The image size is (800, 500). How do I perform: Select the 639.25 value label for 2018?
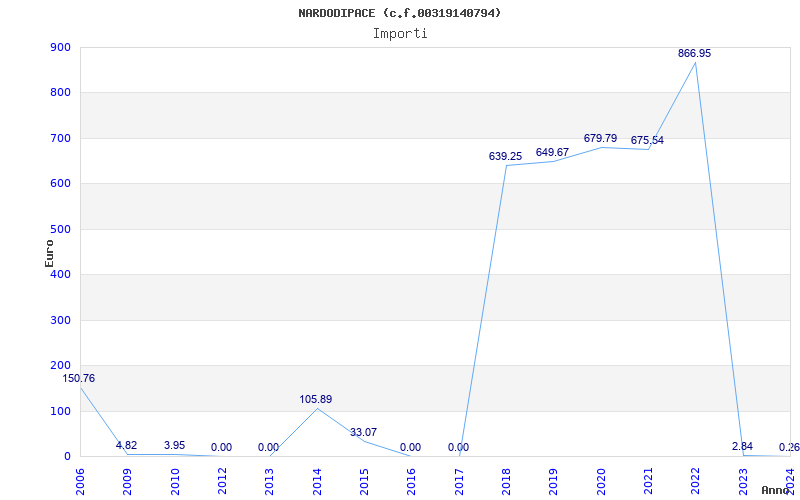coord(505,156)
